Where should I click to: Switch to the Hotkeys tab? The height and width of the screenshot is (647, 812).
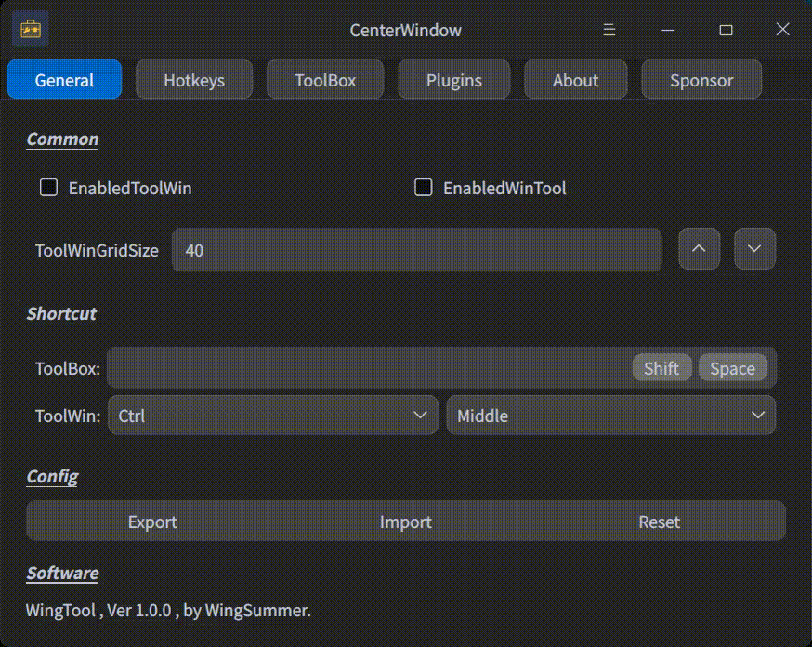pos(193,80)
